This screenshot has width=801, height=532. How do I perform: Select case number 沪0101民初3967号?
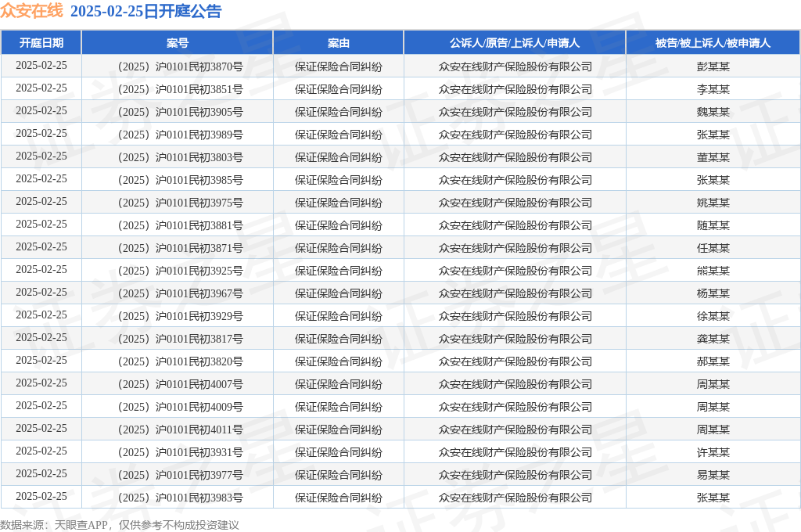(181, 293)
